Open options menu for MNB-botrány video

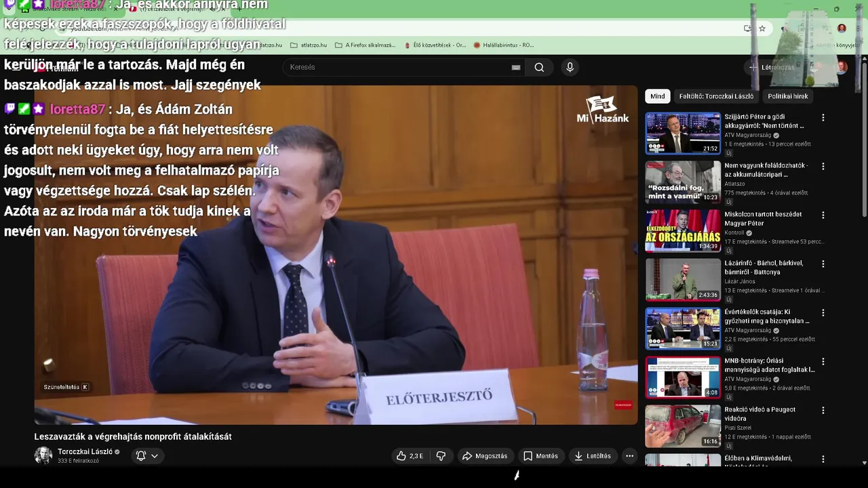(x=823, y=361)
